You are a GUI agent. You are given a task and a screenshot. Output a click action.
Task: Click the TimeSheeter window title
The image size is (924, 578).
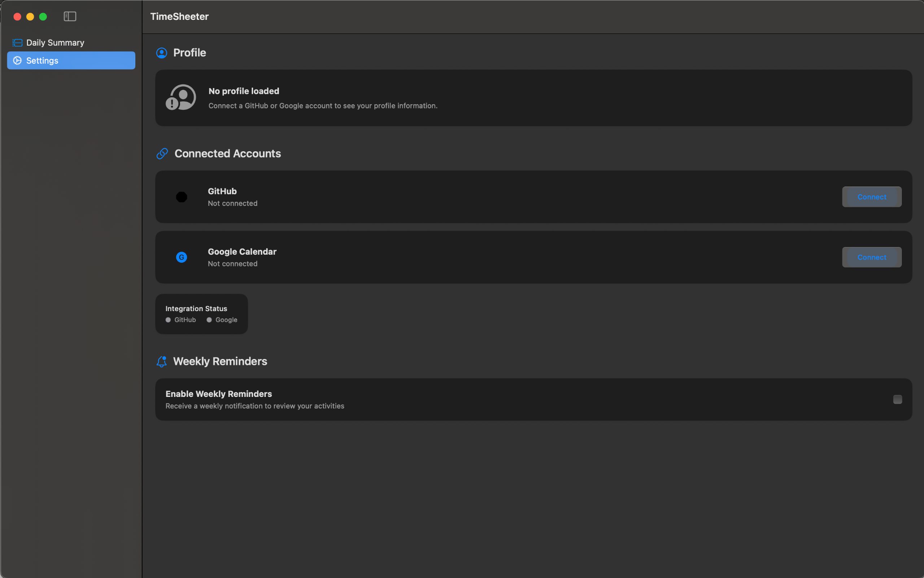coord(179,17)
